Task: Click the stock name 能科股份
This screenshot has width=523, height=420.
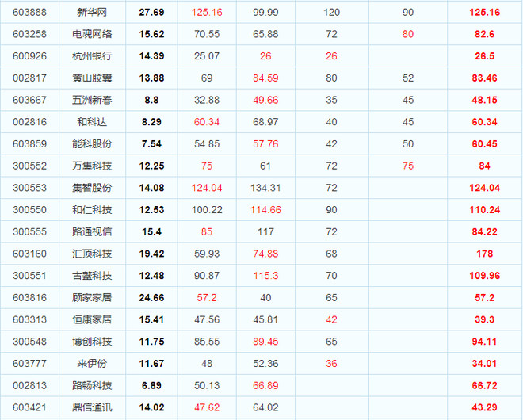Action: (92, 144)
